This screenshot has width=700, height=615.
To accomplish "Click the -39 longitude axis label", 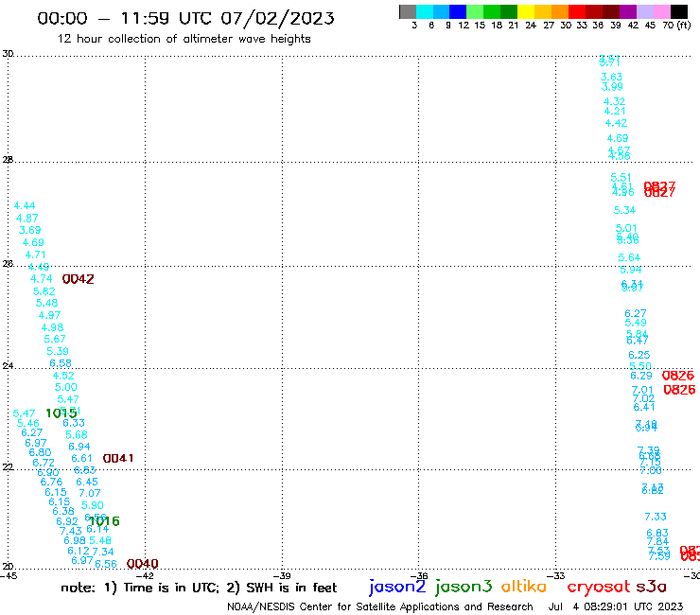I will [x=283, y=575].
